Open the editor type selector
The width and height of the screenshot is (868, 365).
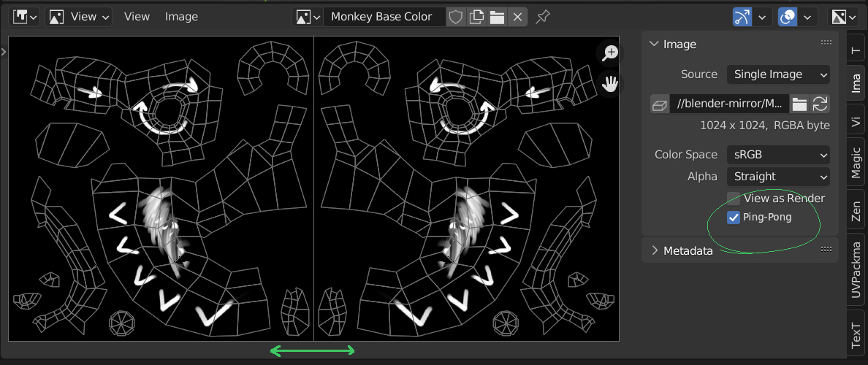point(24,17)
